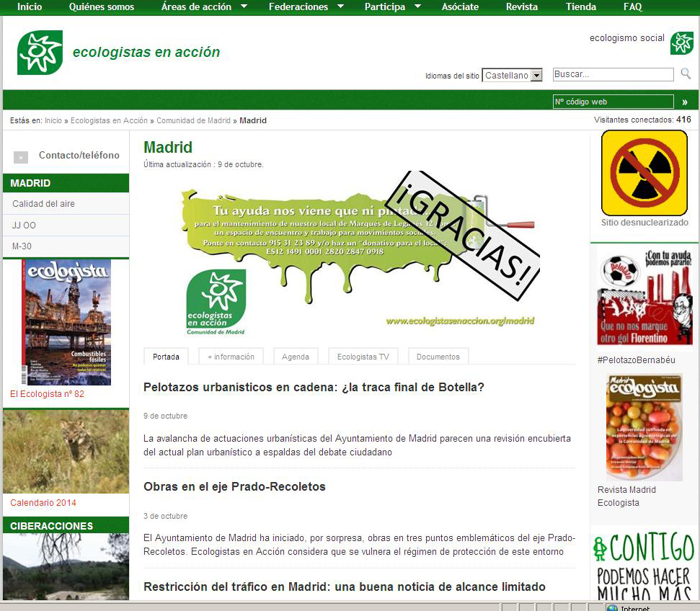Click the arrow icon beside Contacto/teléfono

click(20, 157)
